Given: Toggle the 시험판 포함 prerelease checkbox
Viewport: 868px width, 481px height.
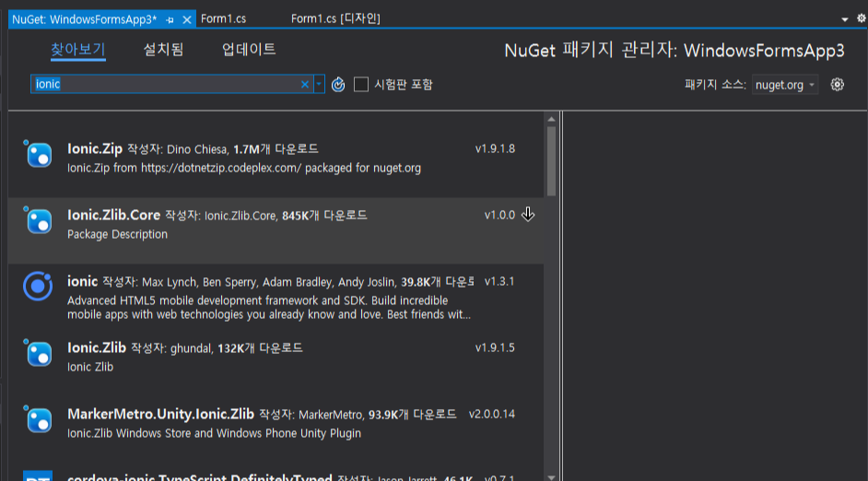Looking at the screenshot, I should tap(361, 85).
